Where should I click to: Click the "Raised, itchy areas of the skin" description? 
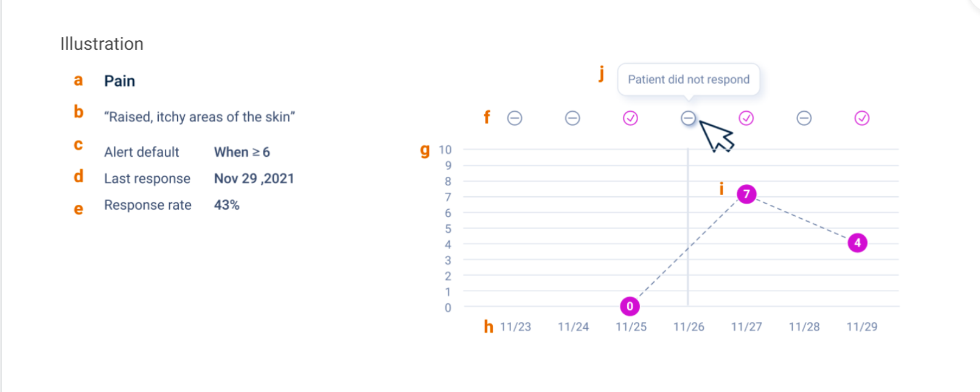[x=200, y=117]
